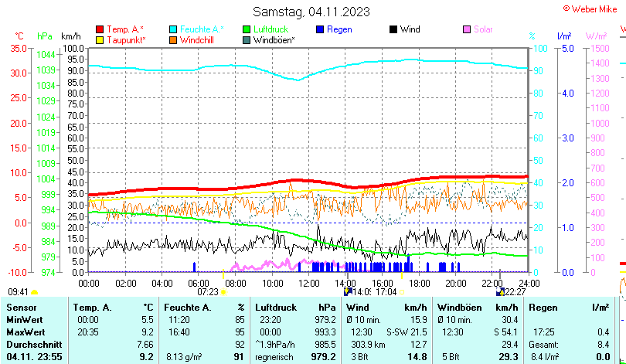This screenshot has height=364, width=626.
Task: Click the 04.11. 23:55 timestamp row label
Action: pyautogui.click(x=32, y=357)
